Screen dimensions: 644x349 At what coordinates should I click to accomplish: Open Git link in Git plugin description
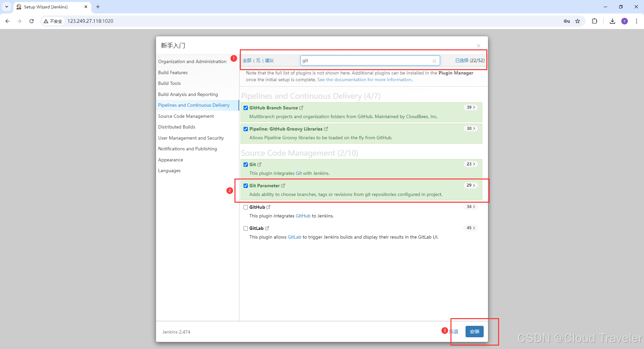coord(299,173)
